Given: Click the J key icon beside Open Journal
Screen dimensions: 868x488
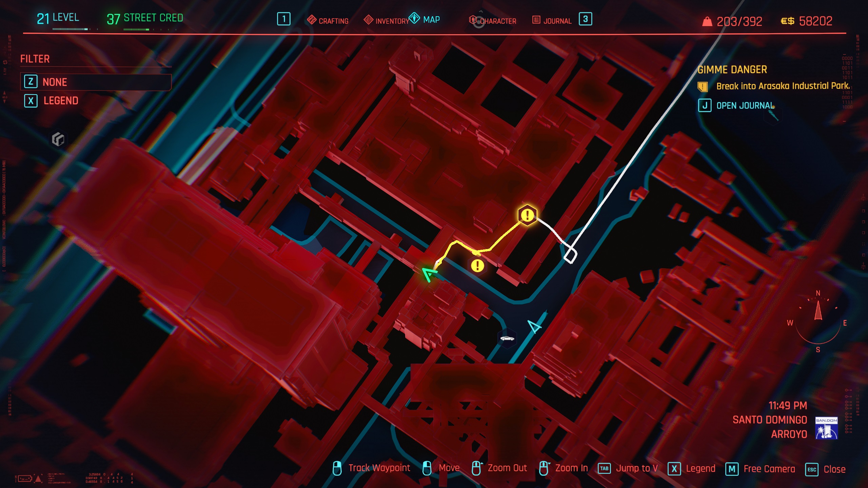Looking at the screenshot, I should (705, 105).
